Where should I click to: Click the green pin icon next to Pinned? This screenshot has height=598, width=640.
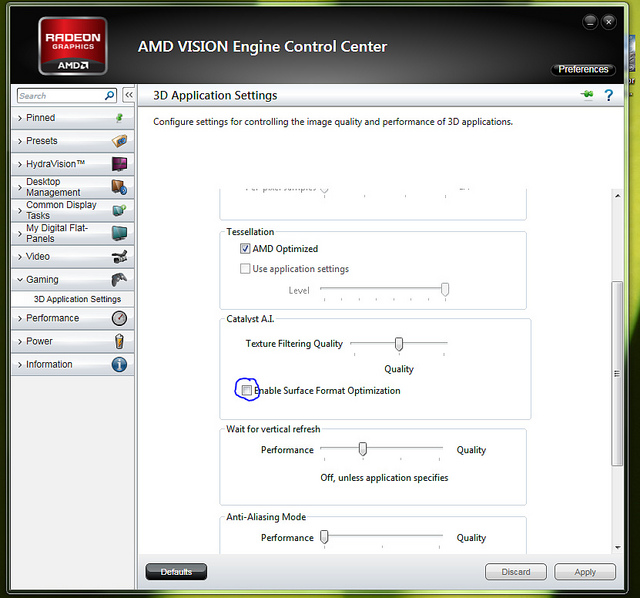tap(119, 118)
